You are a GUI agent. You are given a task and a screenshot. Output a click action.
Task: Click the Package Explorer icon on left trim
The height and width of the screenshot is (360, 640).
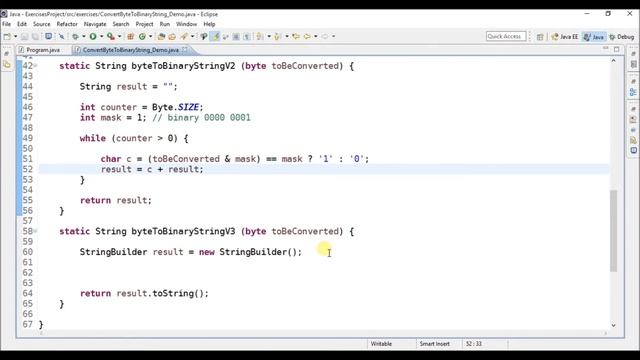pos(7,64)
